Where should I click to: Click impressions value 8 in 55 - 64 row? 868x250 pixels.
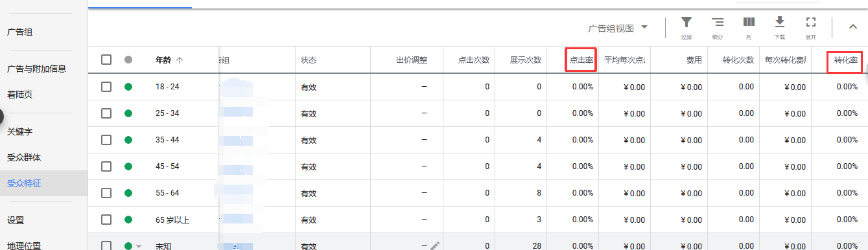pyautogui.click(x=539, y=193)
